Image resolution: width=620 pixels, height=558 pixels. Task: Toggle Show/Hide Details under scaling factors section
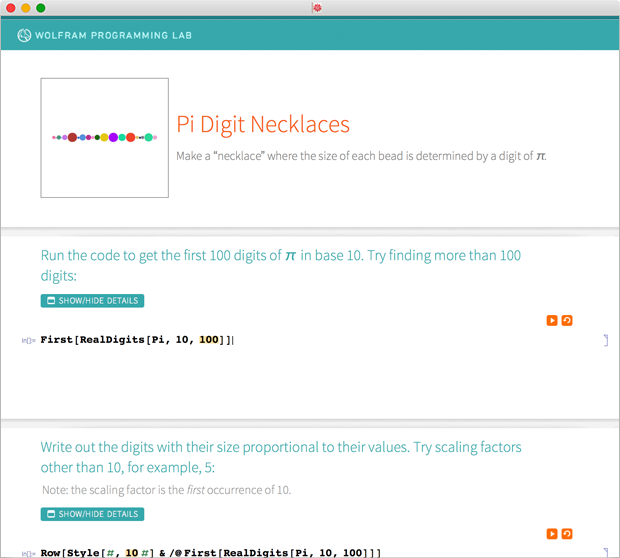(92, 514)
